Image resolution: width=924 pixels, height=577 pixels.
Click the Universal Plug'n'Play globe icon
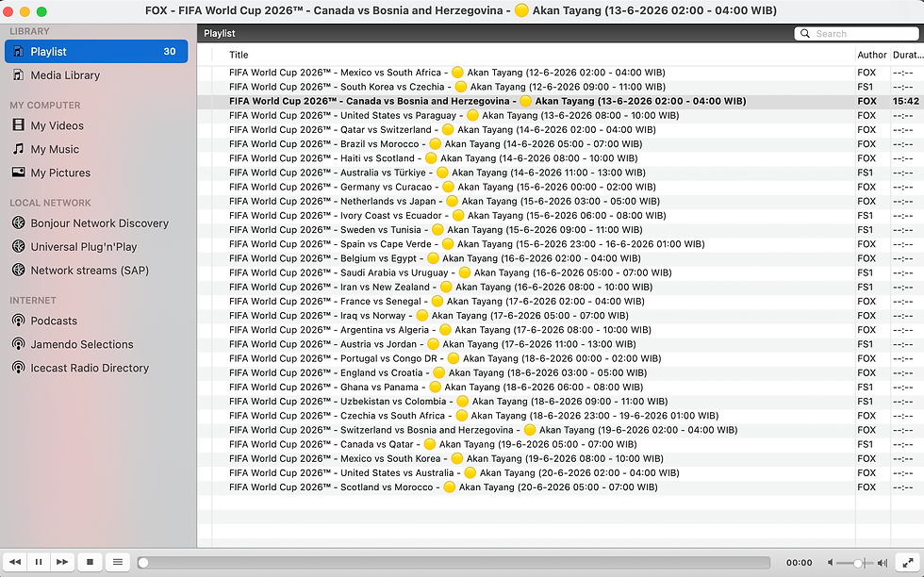(x=18, y=246)
